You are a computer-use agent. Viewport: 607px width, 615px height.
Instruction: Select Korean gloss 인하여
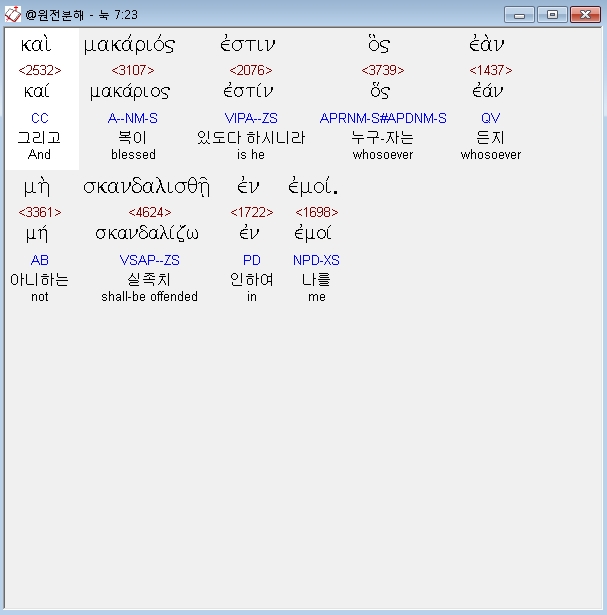pos(252,280)
